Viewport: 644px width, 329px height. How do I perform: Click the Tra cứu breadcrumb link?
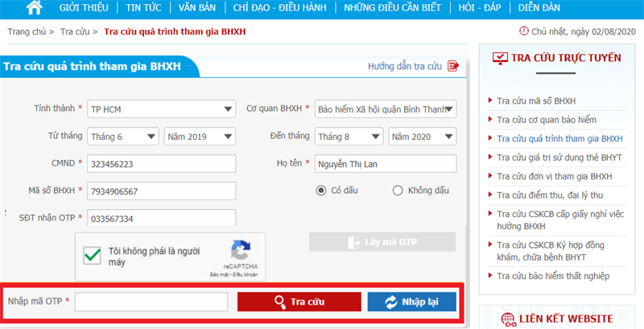[75, 31]
